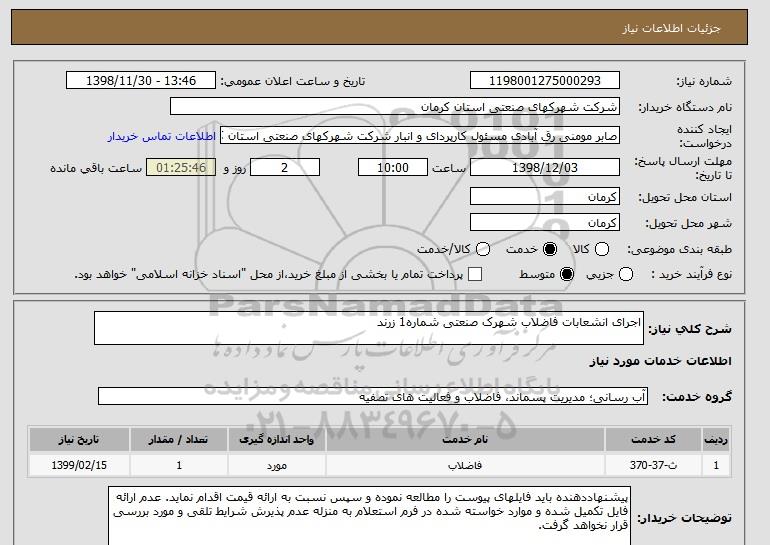Click the remaining time countdown 01:25:46

click(x=181, y=167)
